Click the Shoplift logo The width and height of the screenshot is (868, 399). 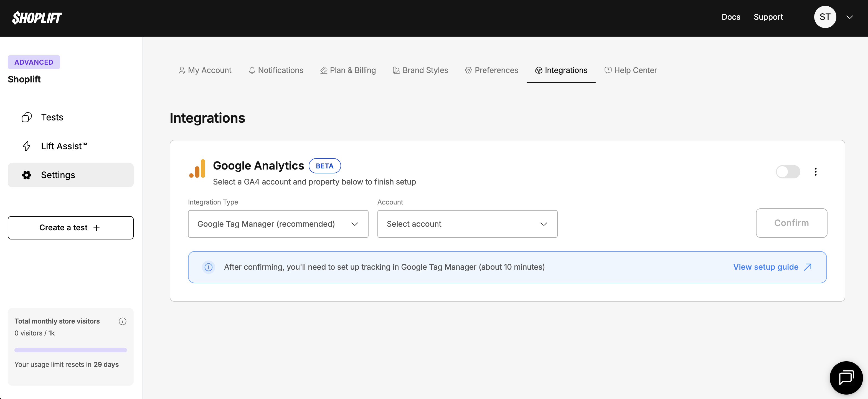pos(37,18)
